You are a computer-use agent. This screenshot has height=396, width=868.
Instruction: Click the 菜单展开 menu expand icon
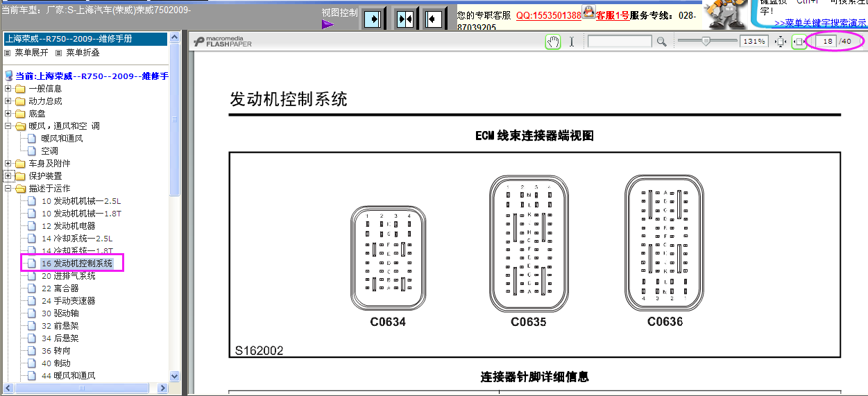tap(8, 53)
